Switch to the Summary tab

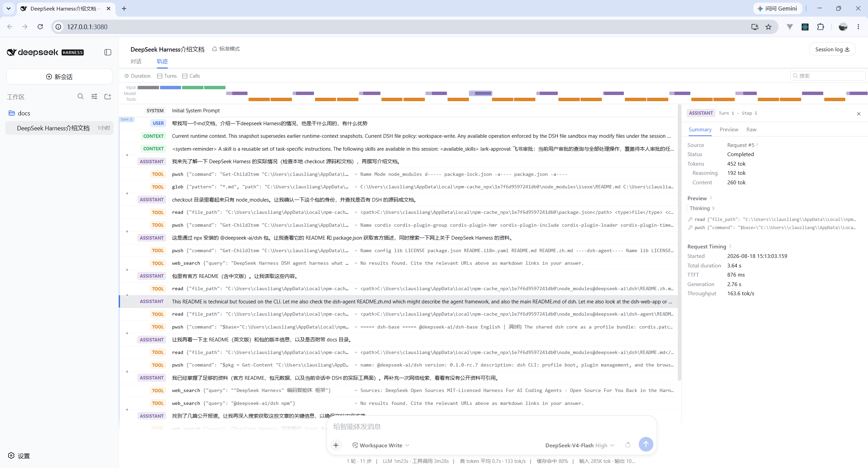[x=700, y=130]
